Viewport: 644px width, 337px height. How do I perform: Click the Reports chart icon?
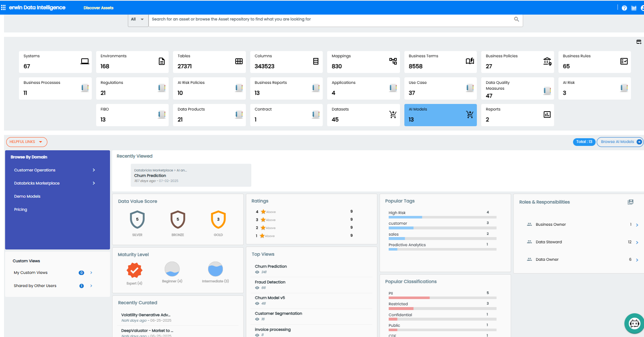pos(547,115)
